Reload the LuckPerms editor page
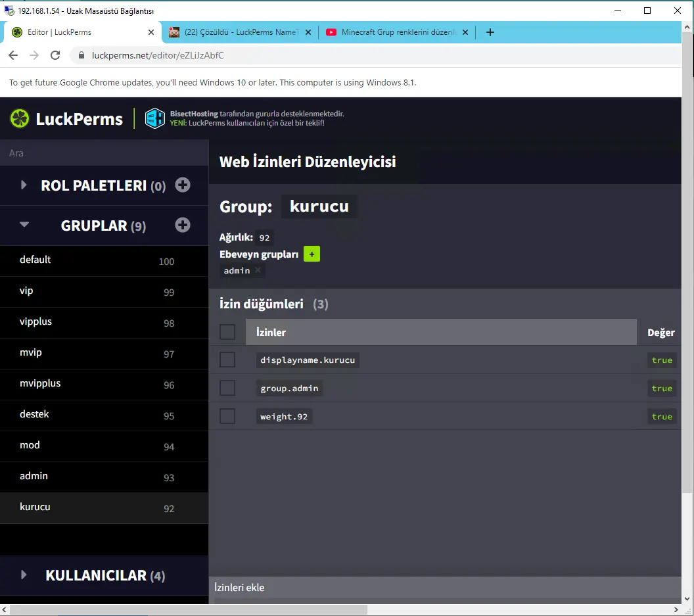 (x=55, y=55)
